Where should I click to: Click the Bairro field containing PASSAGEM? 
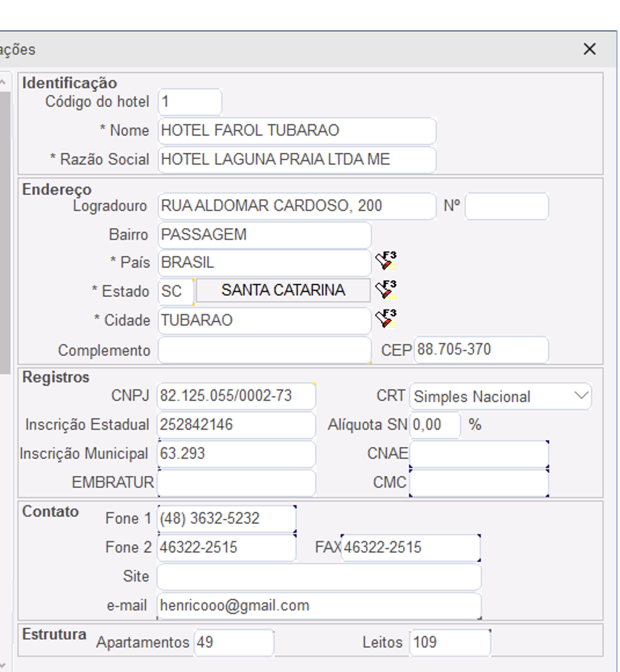264,235
